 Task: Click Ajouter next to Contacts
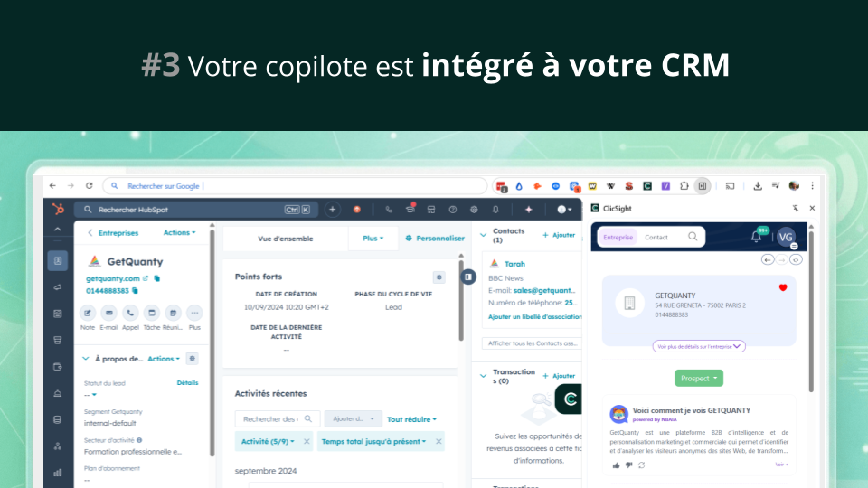pos(559,235)
